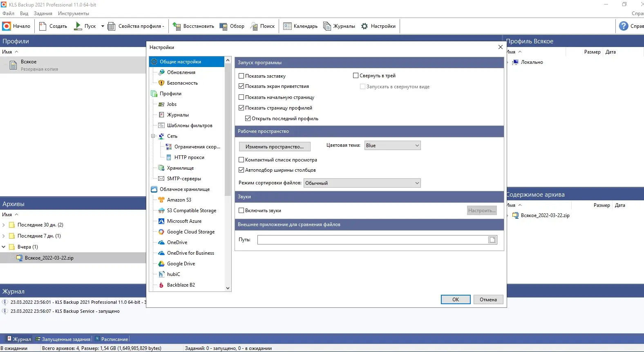The image size is (644, 352).
Task: Expand Локально node in Профиль Всякое
Action: [508, 62]
